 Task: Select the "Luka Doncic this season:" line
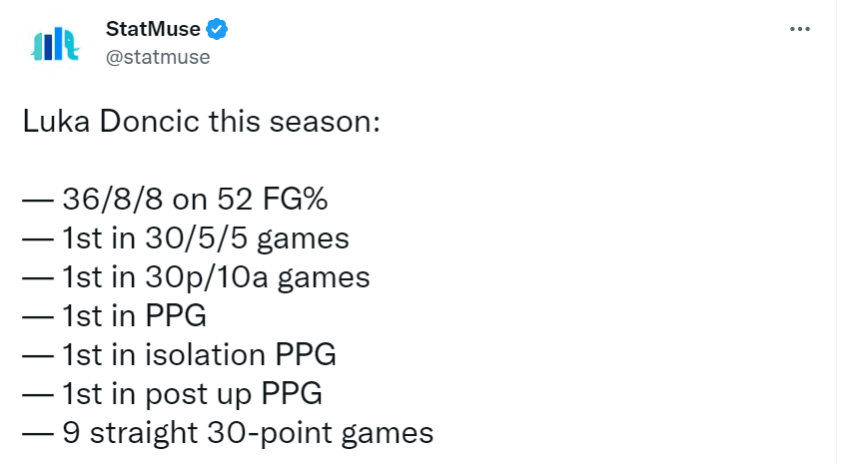coord(202,121)
